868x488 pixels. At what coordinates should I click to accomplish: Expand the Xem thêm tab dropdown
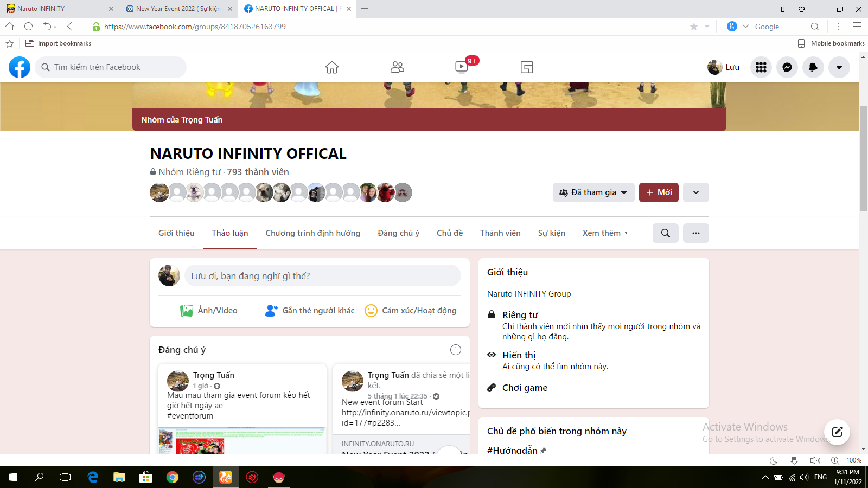click(x=605, y=233)
